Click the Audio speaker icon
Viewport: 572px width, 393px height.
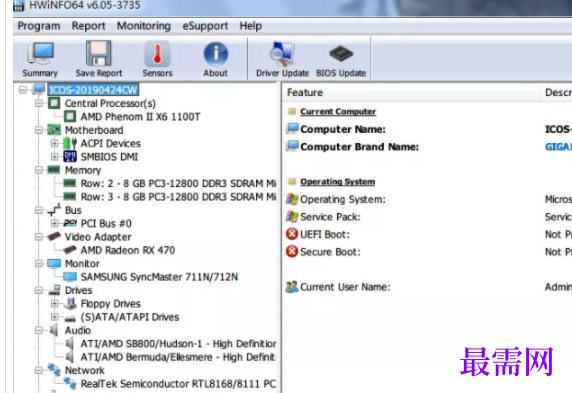click(x=54, y=330)
